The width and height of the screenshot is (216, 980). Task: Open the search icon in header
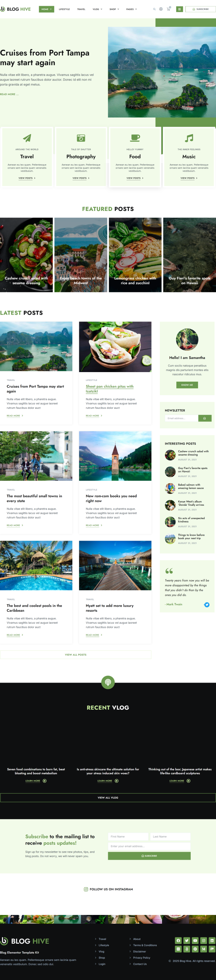click(x=154, y=9)
